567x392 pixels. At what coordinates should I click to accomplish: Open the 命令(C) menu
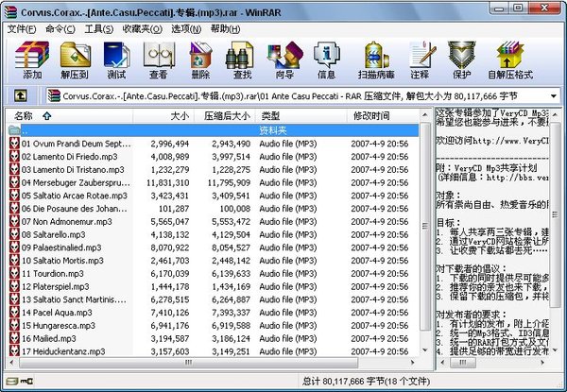pos(60,29)
